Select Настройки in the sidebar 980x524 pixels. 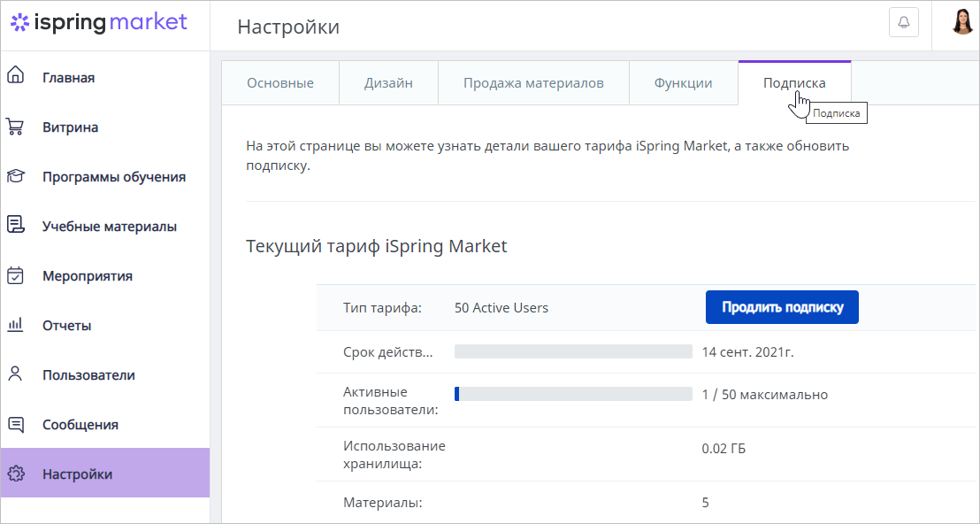pos(105,473)
